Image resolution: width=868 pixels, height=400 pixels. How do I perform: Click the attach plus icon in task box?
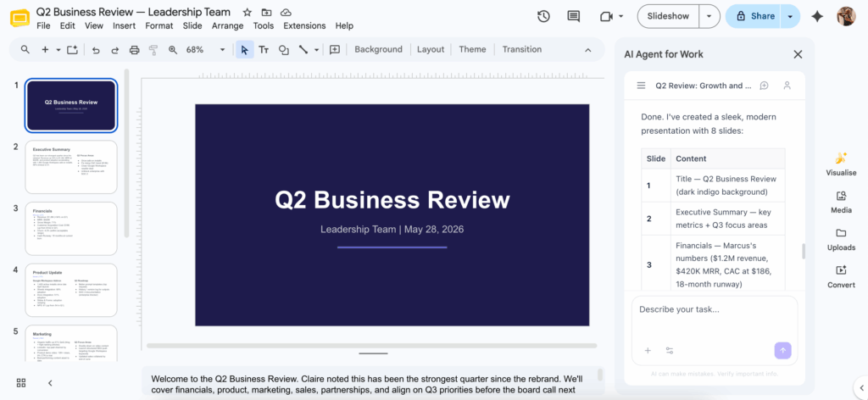[648, 350]
